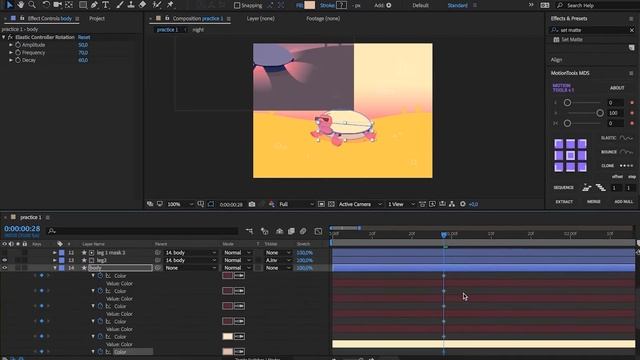
Task: Switch to Footage (none) tab
Action: 323,18
